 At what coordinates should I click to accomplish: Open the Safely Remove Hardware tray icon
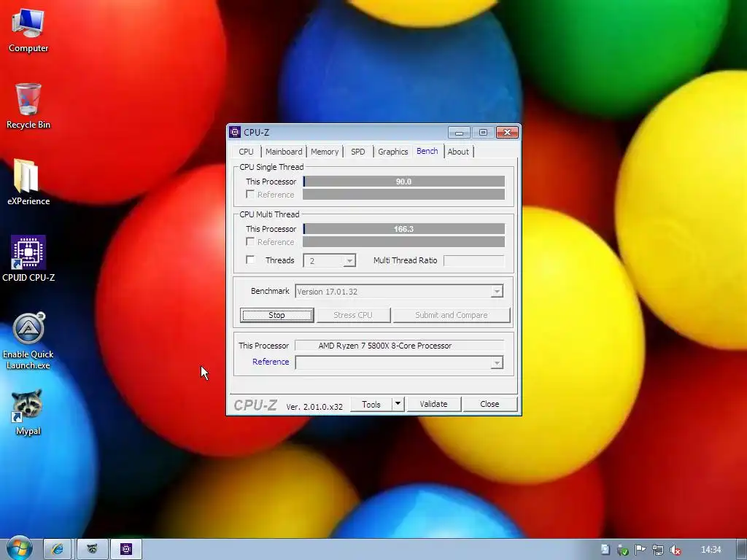pos(622,550)
